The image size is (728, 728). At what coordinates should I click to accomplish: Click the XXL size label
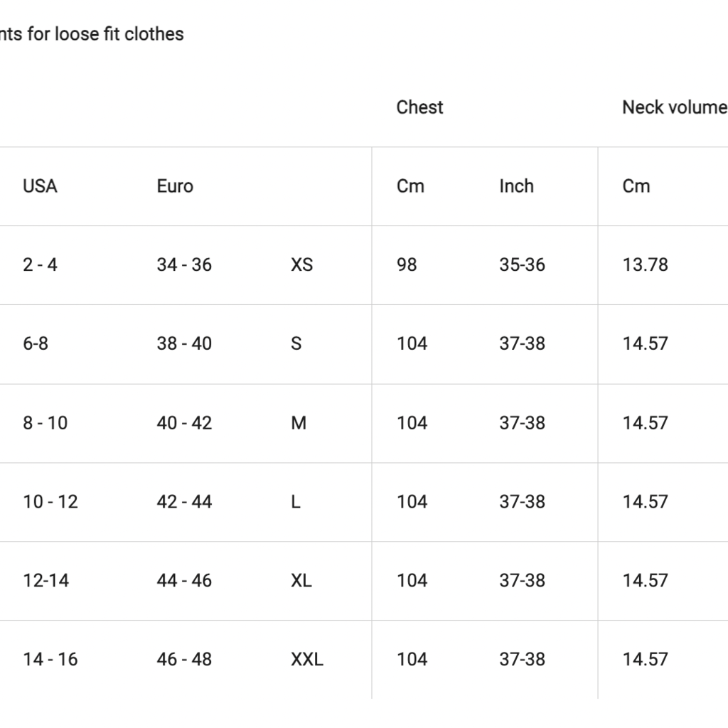click(x=307, y=660)
